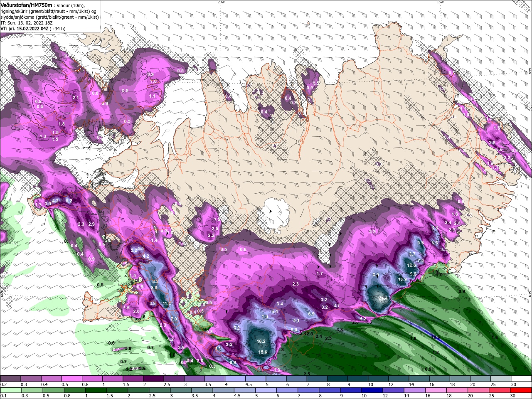The width and height of the screenshot is (532, 399).
Task: Click the 10.9 precipitation value on map
Action: tap(402, 280)
